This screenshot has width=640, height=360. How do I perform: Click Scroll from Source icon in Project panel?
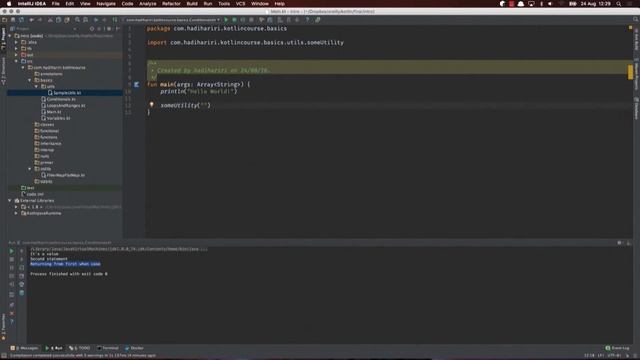[x=92, y=29]
